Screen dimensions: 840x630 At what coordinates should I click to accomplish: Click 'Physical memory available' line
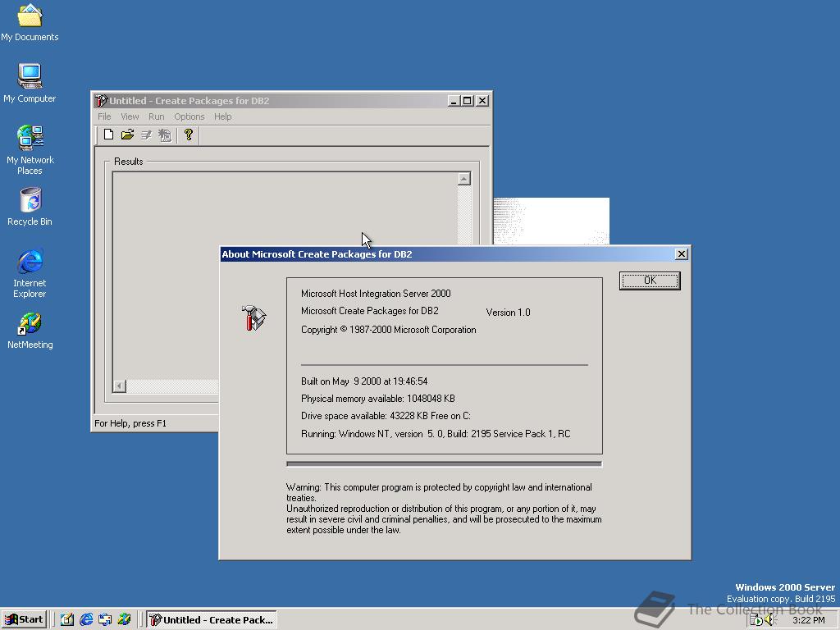(x=377, y=399)
